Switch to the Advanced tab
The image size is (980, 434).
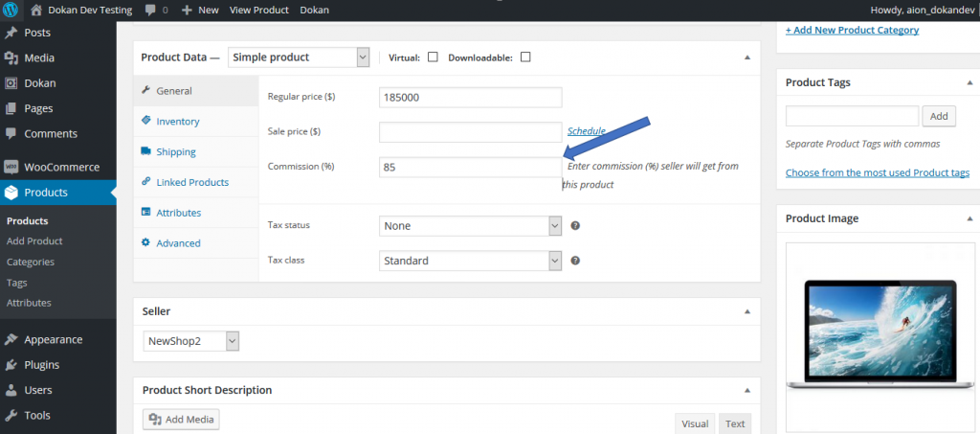(195, 243)
